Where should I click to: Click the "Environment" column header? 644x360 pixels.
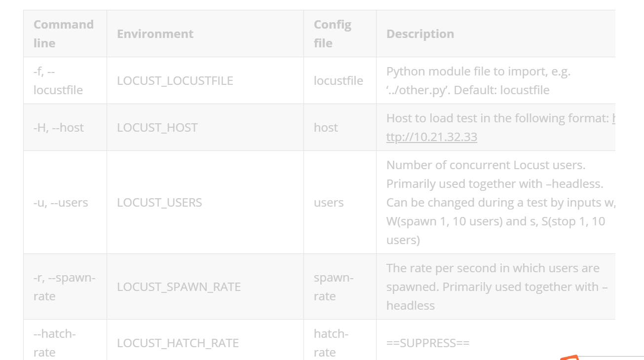155,34
